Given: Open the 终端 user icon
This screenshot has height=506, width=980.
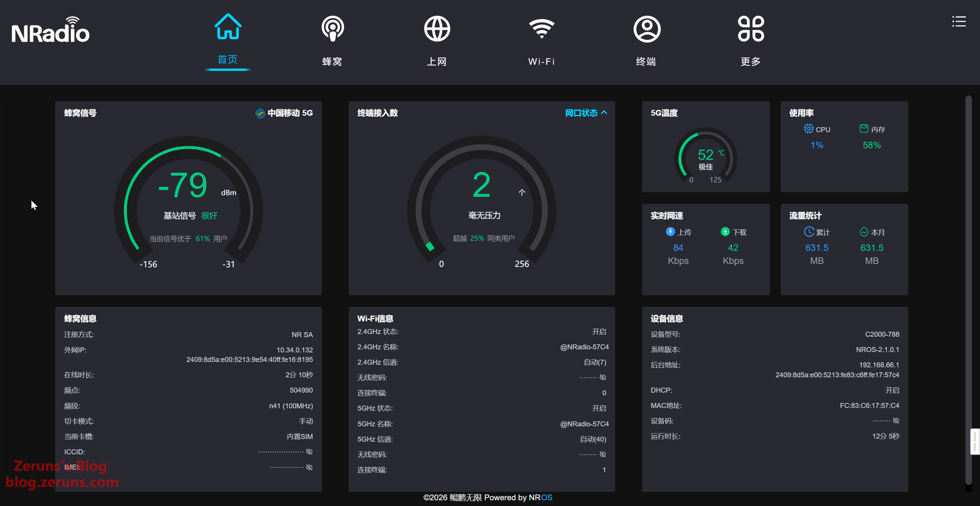Looking at the screenshot, I should [647, 29].
